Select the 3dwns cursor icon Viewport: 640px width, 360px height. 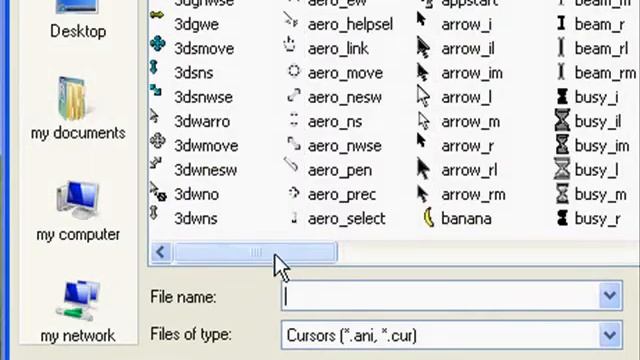tap(154, 213)
